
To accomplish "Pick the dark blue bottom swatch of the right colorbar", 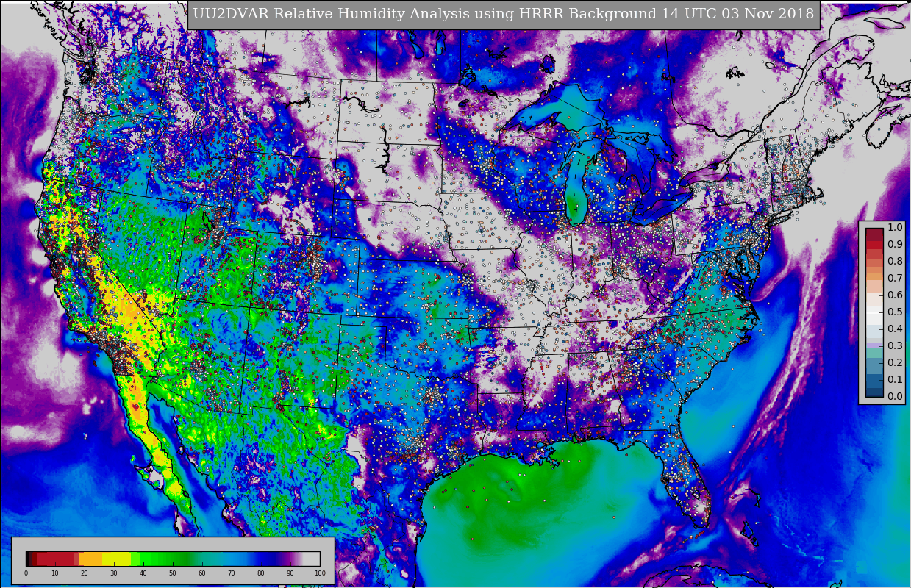I will click(874, 392).
